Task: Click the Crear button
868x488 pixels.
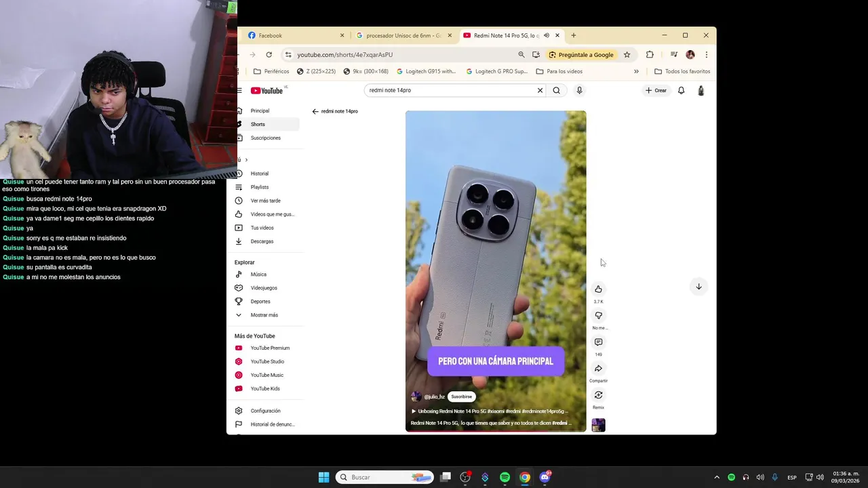Action: 656,90
